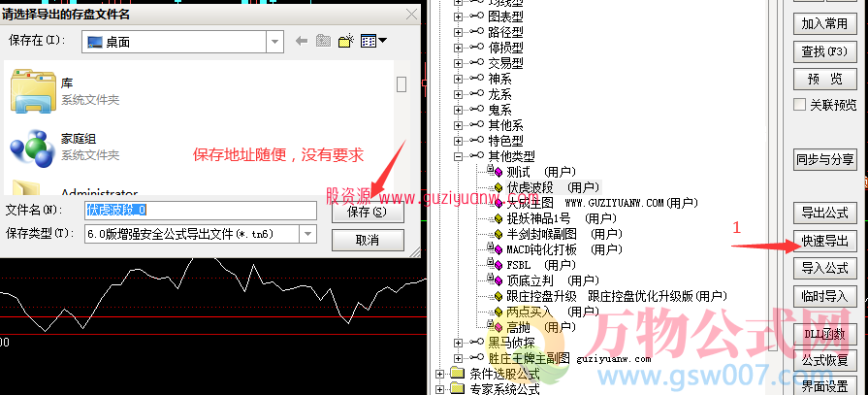The image size is (868, 395).
Task: Click the 专家系统公式 folder icon
Action: pyautogui.click(x=457, y=389)
